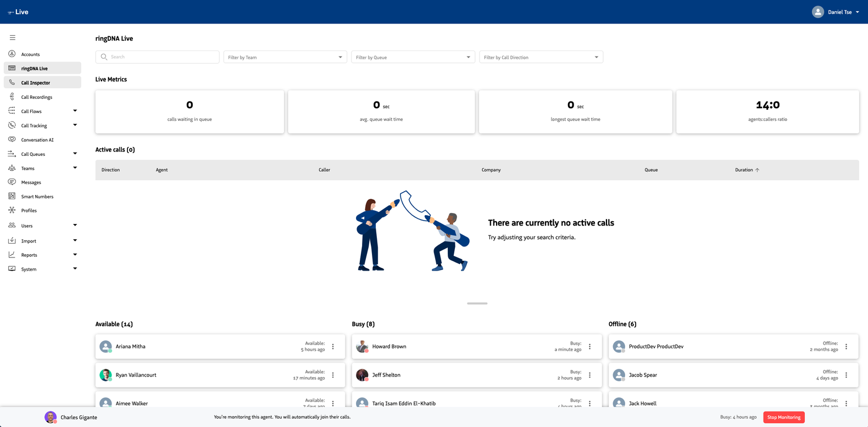Screen dimensions: 868x427
Task: Open options menu for Jacob Spear
Action: tap(847, 375)
